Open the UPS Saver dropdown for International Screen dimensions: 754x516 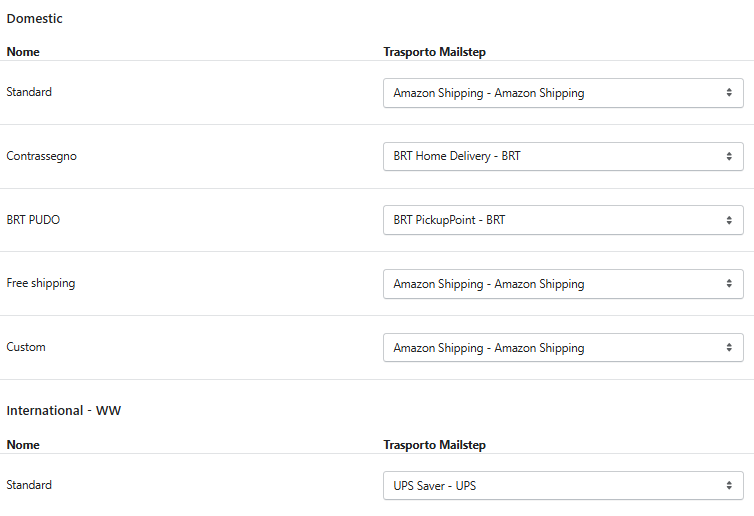click(x=563, y=486)
